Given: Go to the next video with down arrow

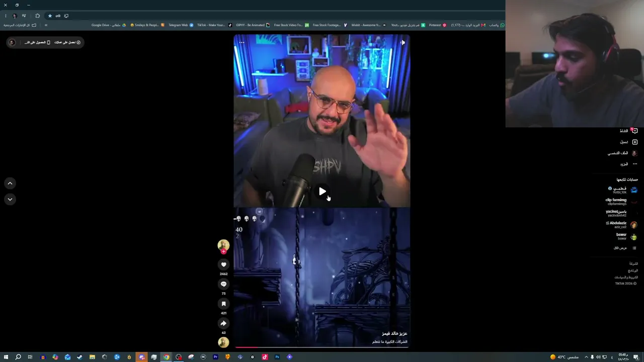Looking at the screenshot, I should point(10,200).
